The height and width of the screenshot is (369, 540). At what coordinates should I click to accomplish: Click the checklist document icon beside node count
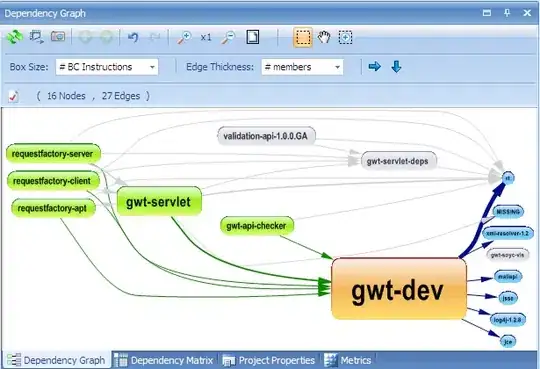(13, 96)
